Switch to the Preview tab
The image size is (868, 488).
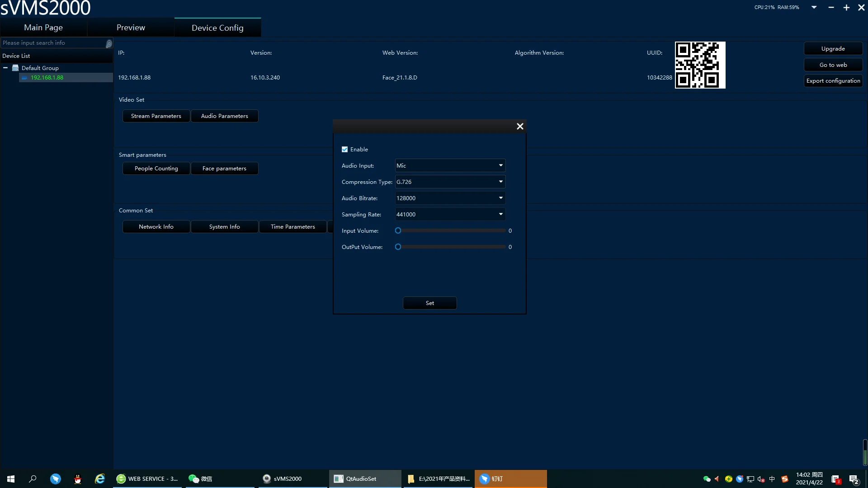[131, 28]
